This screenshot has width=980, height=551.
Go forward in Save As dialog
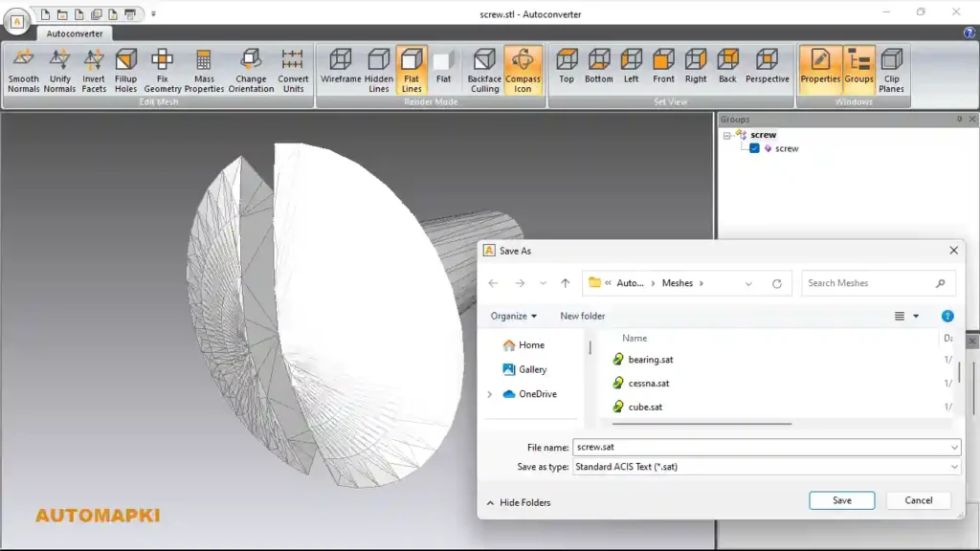(x=520, y=283)
